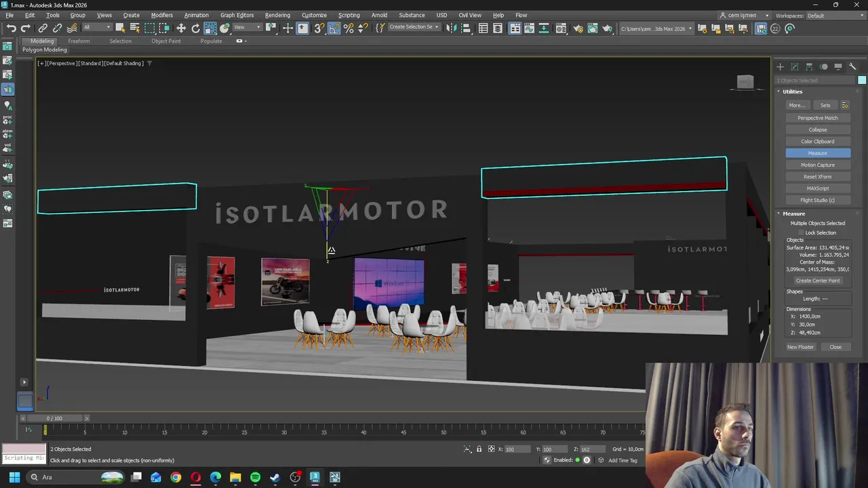Activate the Select and Link tool
This screenshot has height=488, width=868.
point(43,28)
